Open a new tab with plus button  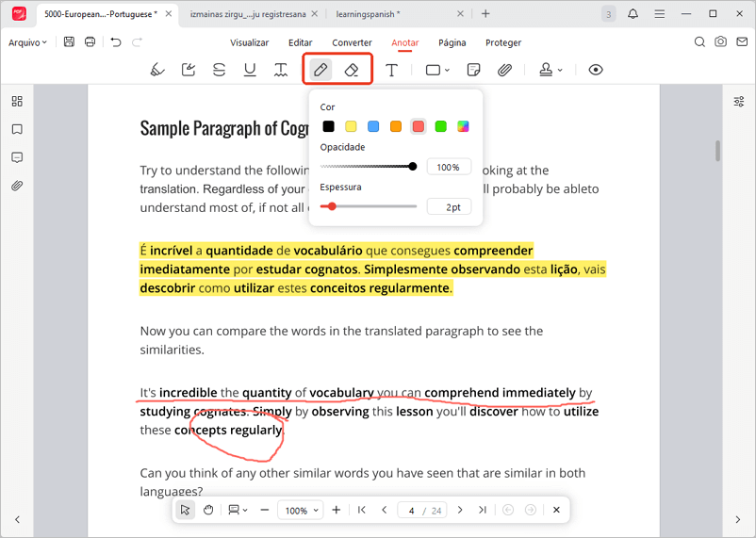[x=485, y=13]
